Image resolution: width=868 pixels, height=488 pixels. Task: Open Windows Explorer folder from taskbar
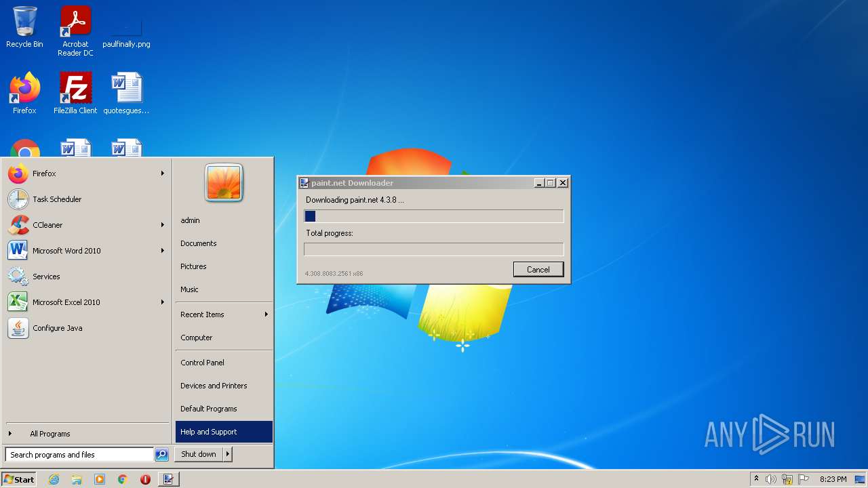pyautogui.click(x=77, y=479)
